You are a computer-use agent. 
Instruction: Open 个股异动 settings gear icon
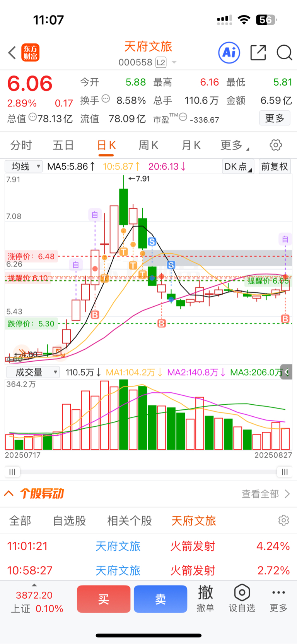pyautogui.click(x=283, y=520)
